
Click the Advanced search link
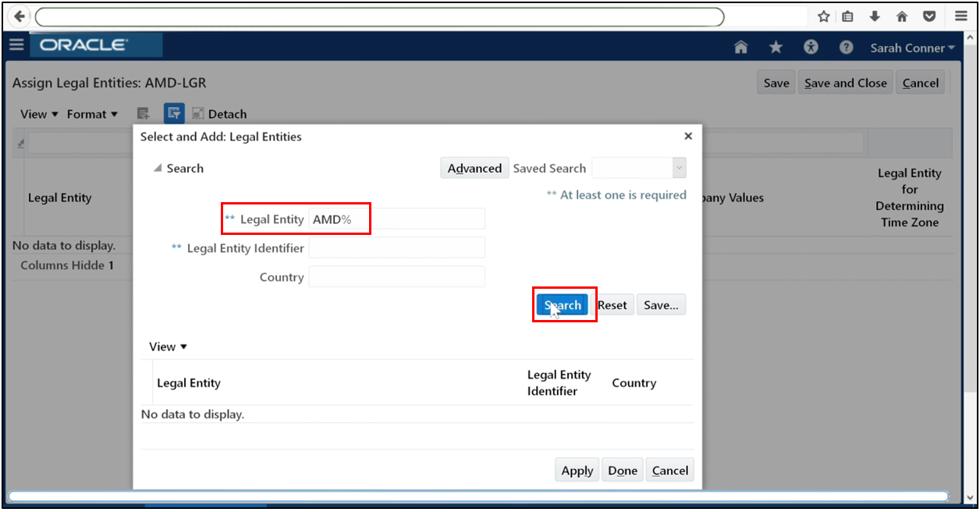coord(474,167)
